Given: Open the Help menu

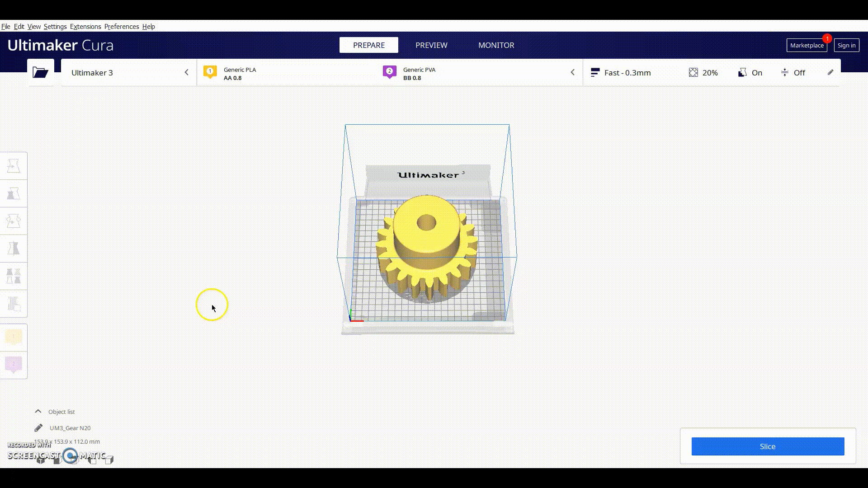Looking at the screenshot, I should click(148, 26).
